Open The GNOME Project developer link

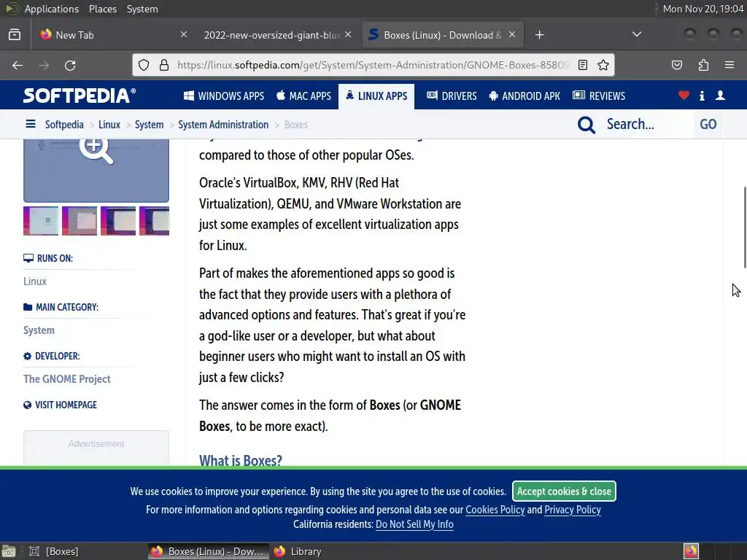[67, 379]
